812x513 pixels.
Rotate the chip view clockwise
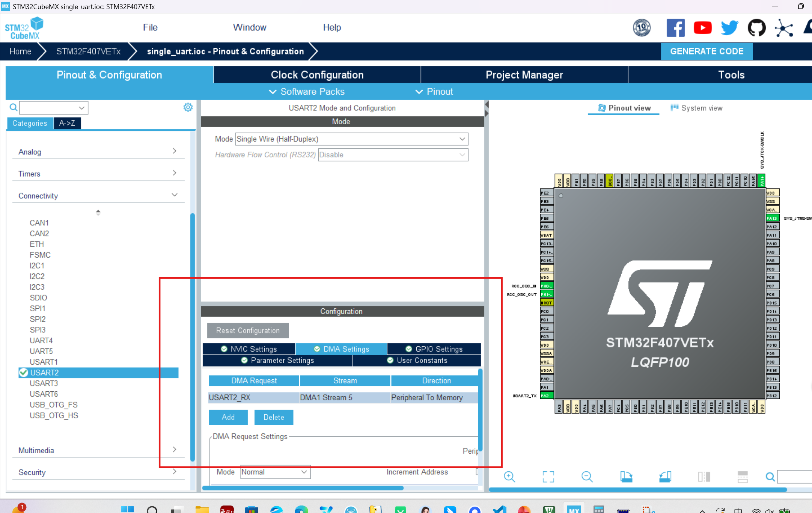tap(626, 477)
